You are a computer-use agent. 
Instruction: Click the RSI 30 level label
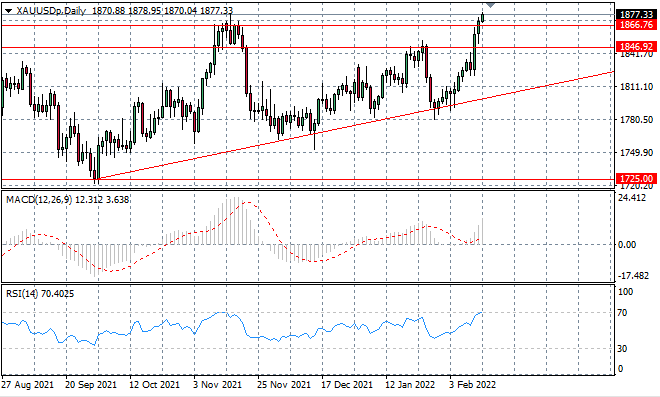[622, 349]
